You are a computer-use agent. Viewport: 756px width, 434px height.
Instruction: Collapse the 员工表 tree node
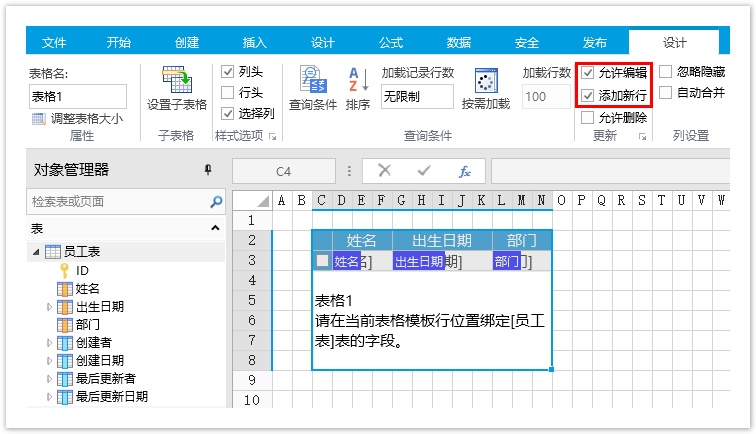[x=37, y=252]
